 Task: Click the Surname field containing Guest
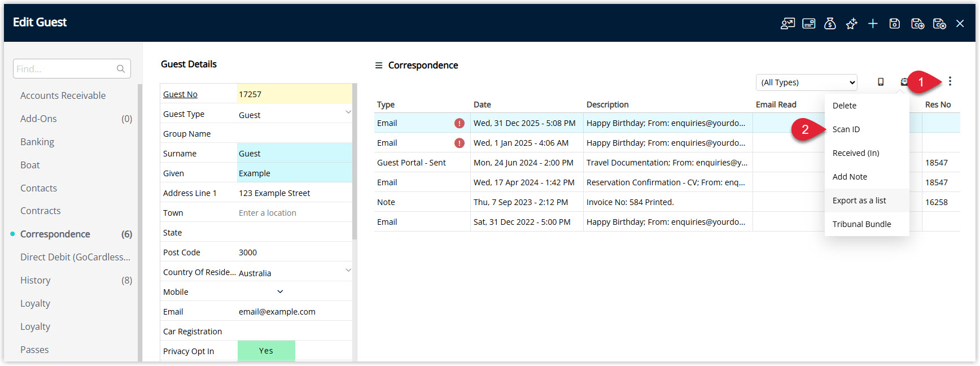[x=294, y=153]
